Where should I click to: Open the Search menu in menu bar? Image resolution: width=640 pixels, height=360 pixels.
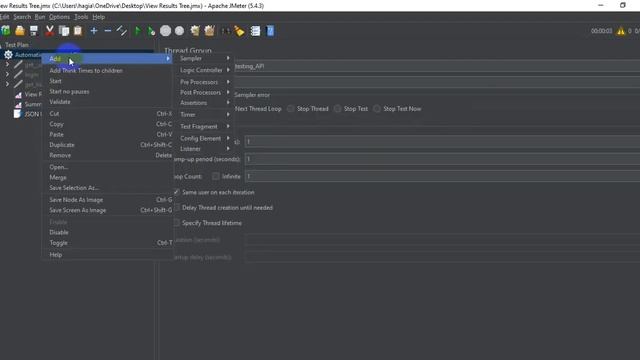[x=22, y=17]
